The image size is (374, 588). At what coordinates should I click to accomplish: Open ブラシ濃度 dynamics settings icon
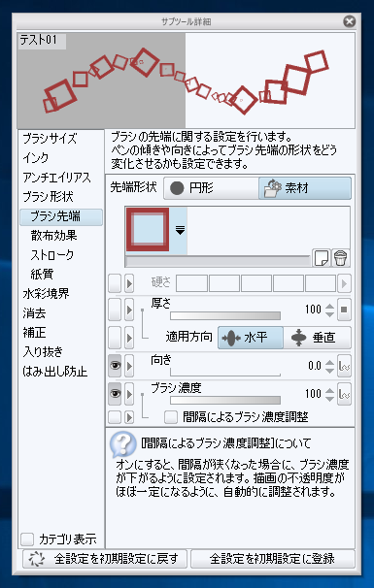(344, 394)
